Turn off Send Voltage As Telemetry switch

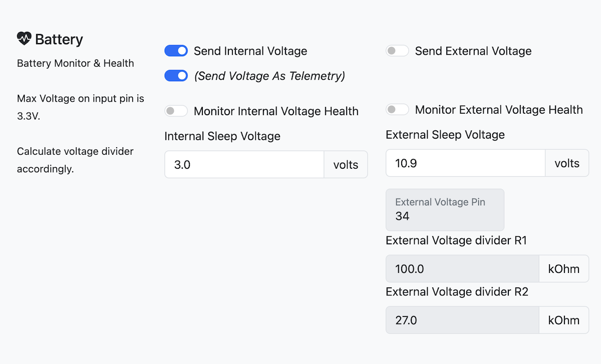tap(176, 76)
